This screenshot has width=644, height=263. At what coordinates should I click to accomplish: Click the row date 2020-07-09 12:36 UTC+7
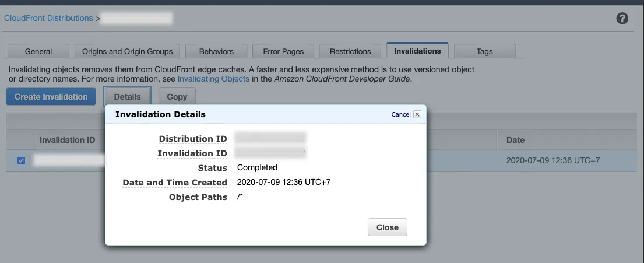tap(553, 160)
